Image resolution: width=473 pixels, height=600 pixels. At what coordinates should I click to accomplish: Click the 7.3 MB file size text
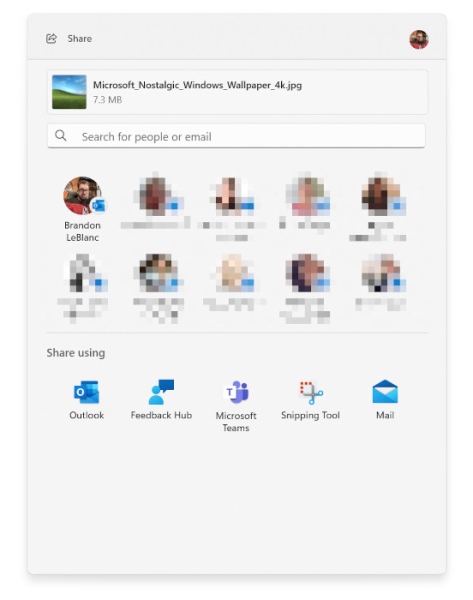pos(108,100)
